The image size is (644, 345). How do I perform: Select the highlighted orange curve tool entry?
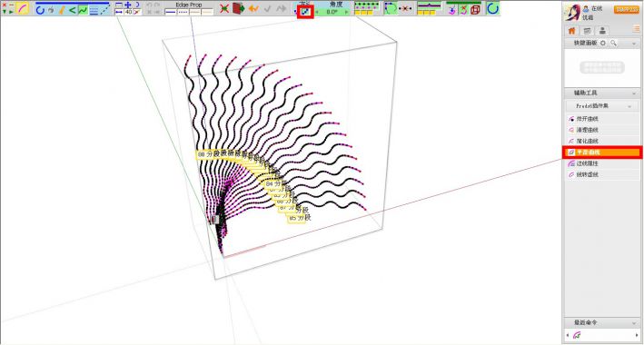(x=602, y=153)
